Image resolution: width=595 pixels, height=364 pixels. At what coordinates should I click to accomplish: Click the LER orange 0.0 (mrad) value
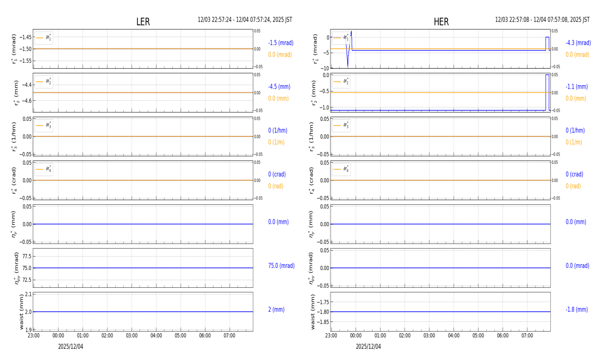tap(280, 55)
